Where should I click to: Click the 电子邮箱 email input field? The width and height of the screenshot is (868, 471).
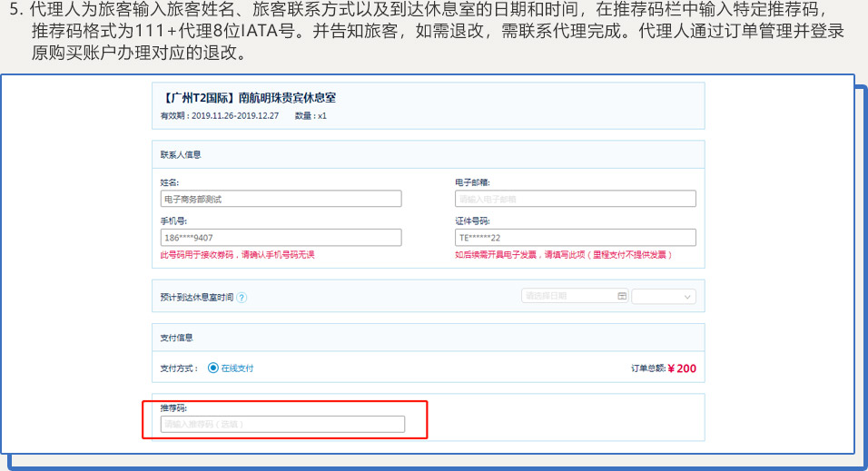(x=575, y=199)
